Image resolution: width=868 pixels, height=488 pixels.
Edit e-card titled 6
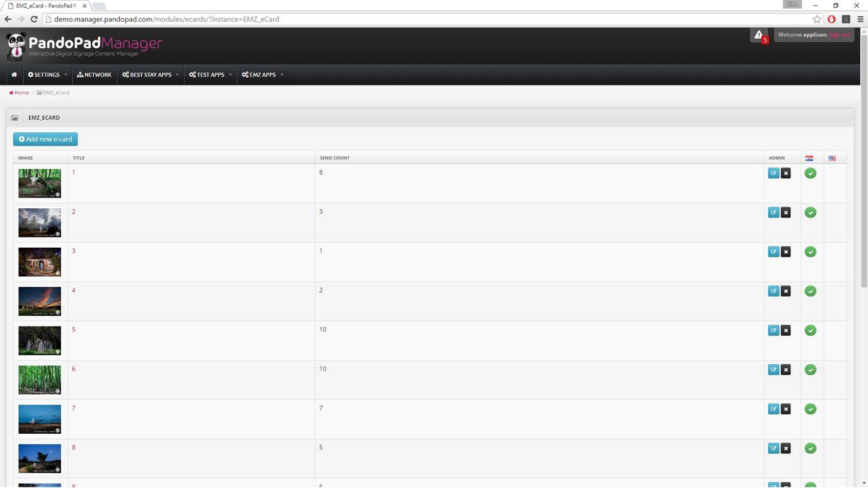774,370
